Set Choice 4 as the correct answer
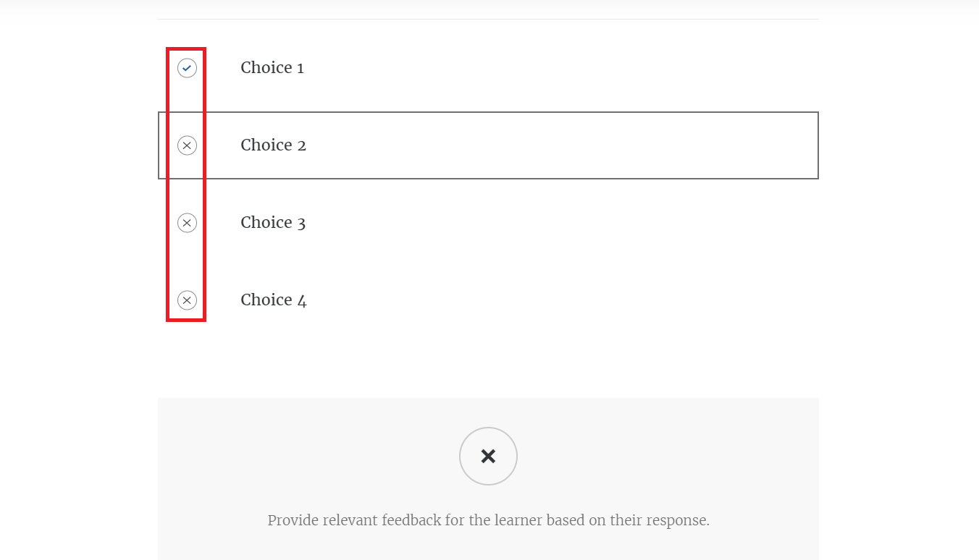Image resolution: width=979 pixels, height=560 pixels. tap(187, 300)
